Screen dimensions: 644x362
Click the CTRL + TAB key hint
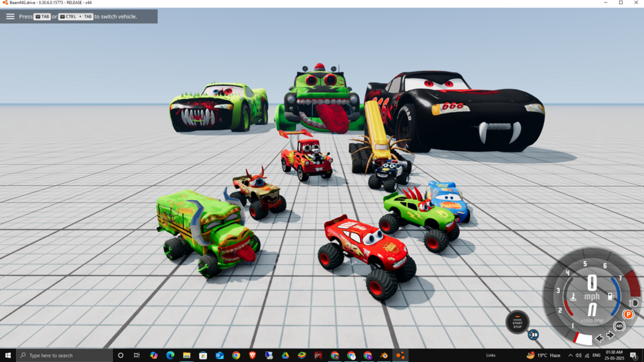click(x=76, y=17)
